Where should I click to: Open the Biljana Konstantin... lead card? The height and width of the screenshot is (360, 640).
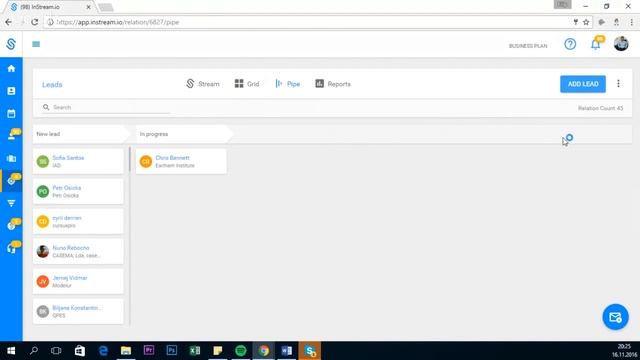pos(78,311)
